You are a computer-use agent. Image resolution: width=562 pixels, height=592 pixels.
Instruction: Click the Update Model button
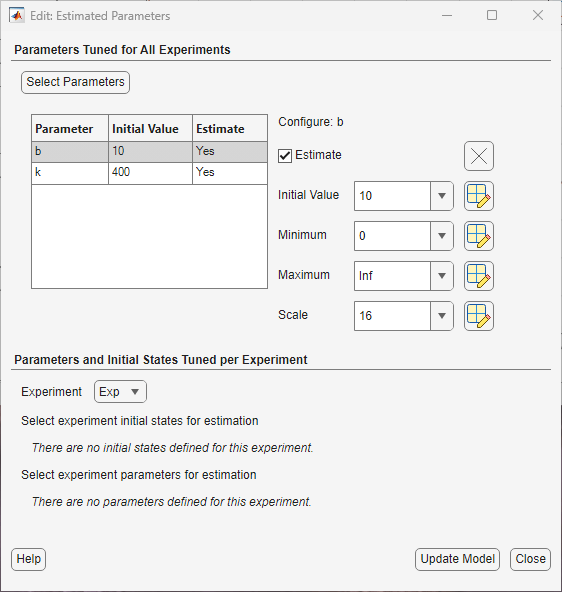457,559
